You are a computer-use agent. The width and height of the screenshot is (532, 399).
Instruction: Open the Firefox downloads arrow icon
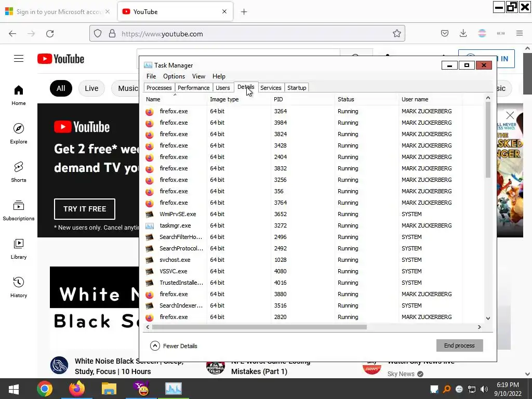(x=463, y=33)
